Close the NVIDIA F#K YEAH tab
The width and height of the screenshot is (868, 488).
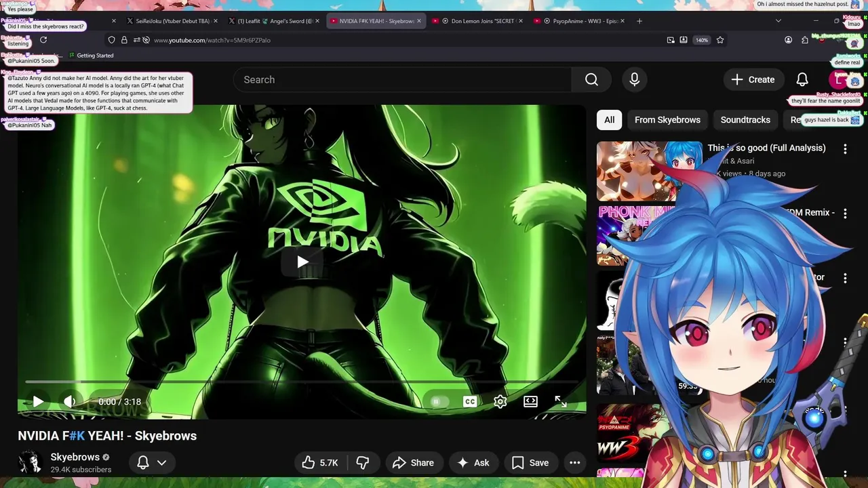click(x=418, y=21)
